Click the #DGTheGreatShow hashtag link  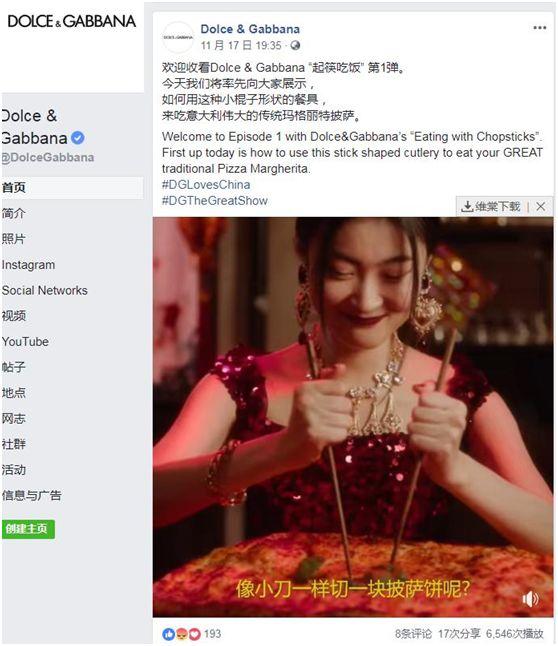215,201
